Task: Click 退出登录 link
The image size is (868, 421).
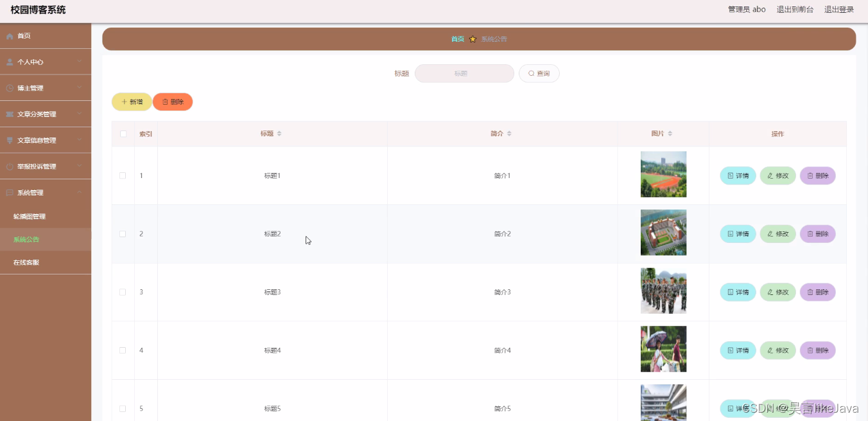Action: pos(839,10)
